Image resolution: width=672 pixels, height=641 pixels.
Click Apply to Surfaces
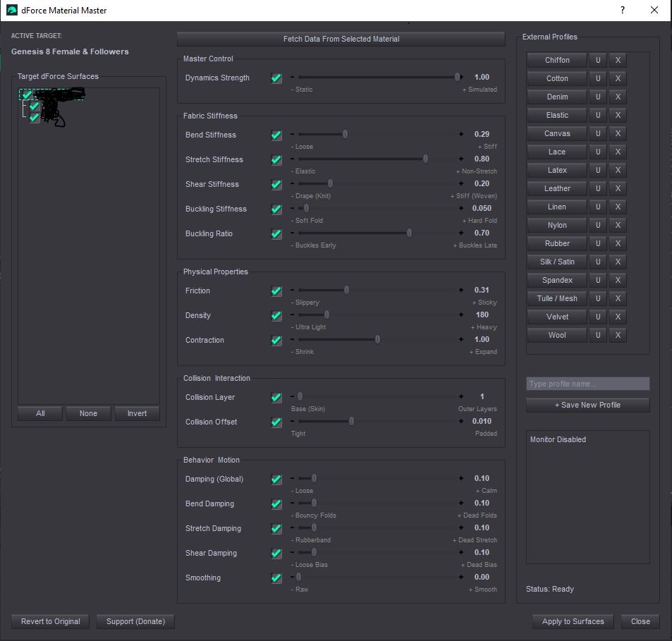tap(573, 621)
